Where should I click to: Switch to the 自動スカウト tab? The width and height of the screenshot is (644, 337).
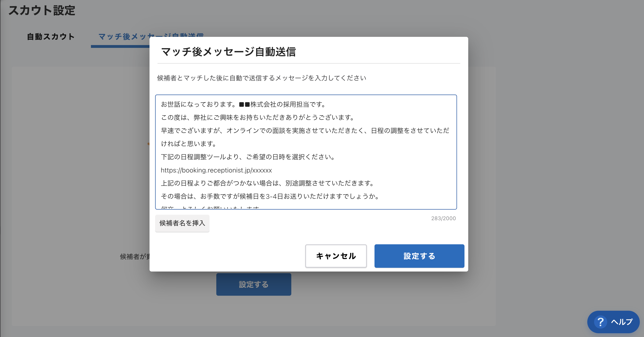(51, 37)
